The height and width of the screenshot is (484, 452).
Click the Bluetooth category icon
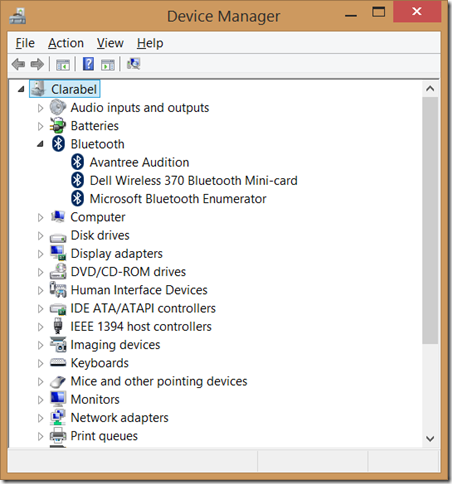click(x=58, y=144)
